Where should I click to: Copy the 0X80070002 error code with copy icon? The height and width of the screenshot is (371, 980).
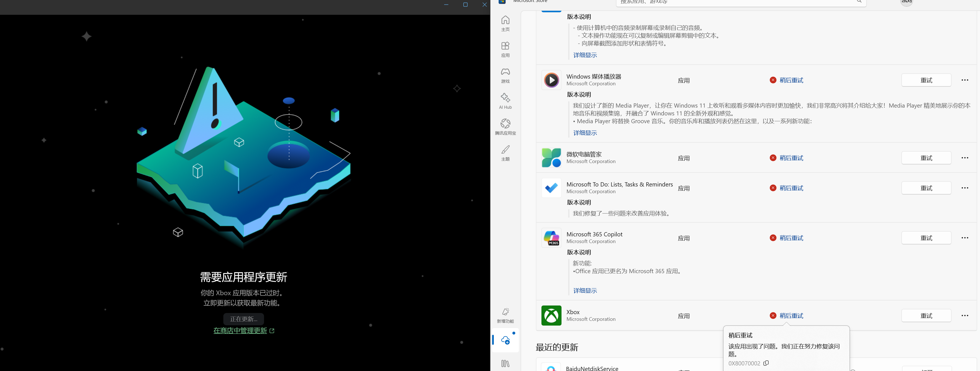766,363
